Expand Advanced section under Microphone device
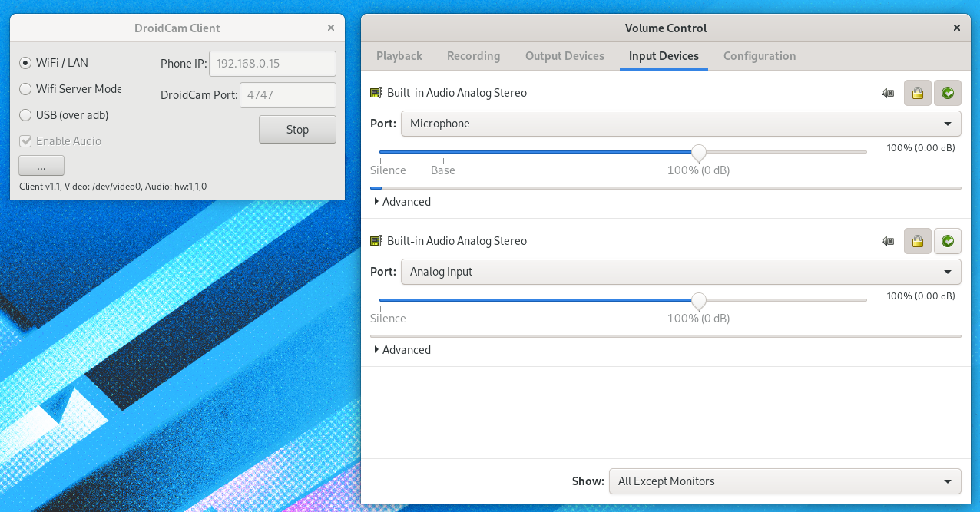Screen dimensions: 980x512 [x=402, y=202]
